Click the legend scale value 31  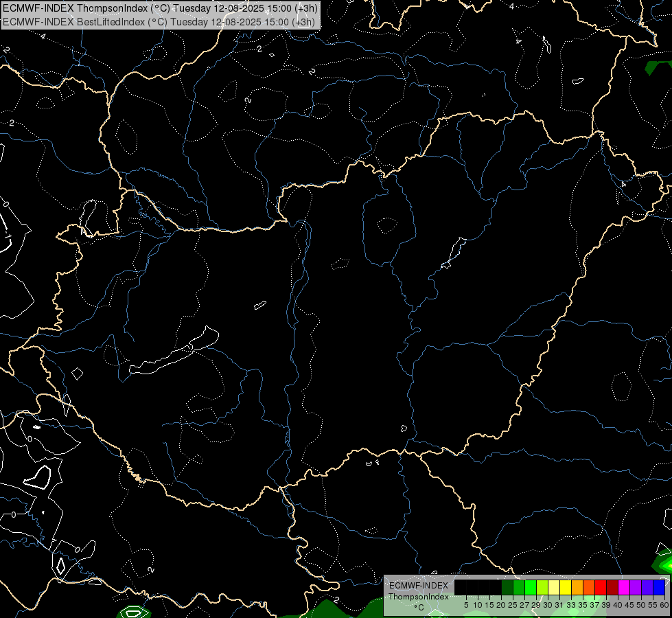[x=559, y=605]
